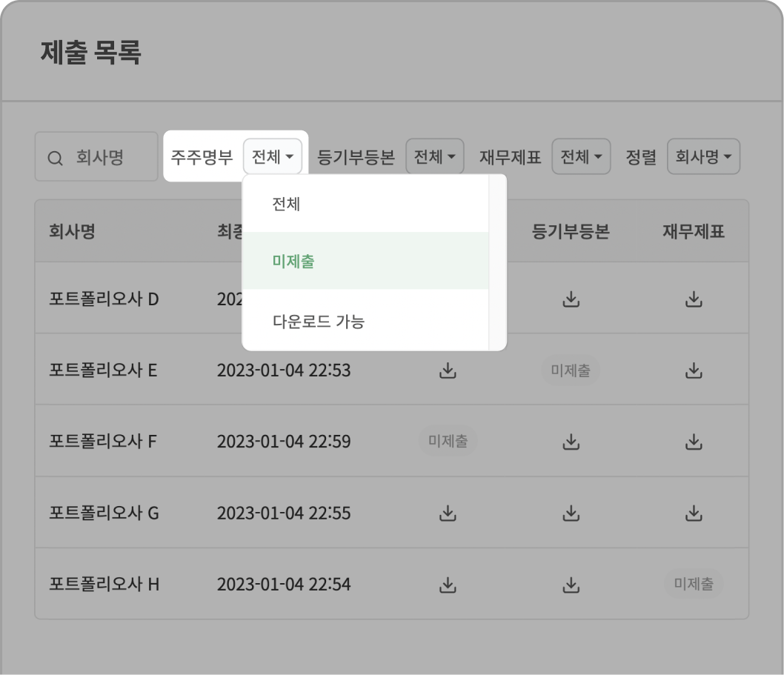Download 포트폴리오사 H's 주주명부 file
The width and height of the screenshot is (784, 675).
pyautogui.click(x=447, y=584)
